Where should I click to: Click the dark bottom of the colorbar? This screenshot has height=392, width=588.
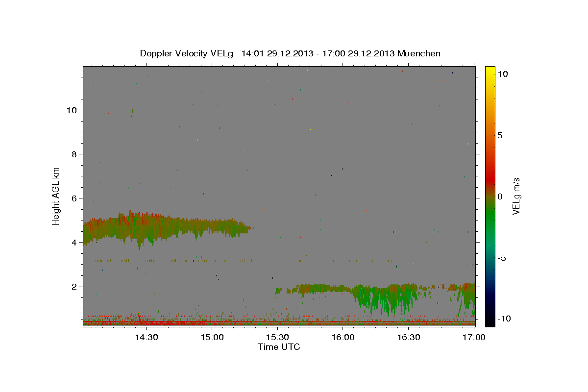click(490, 316)
